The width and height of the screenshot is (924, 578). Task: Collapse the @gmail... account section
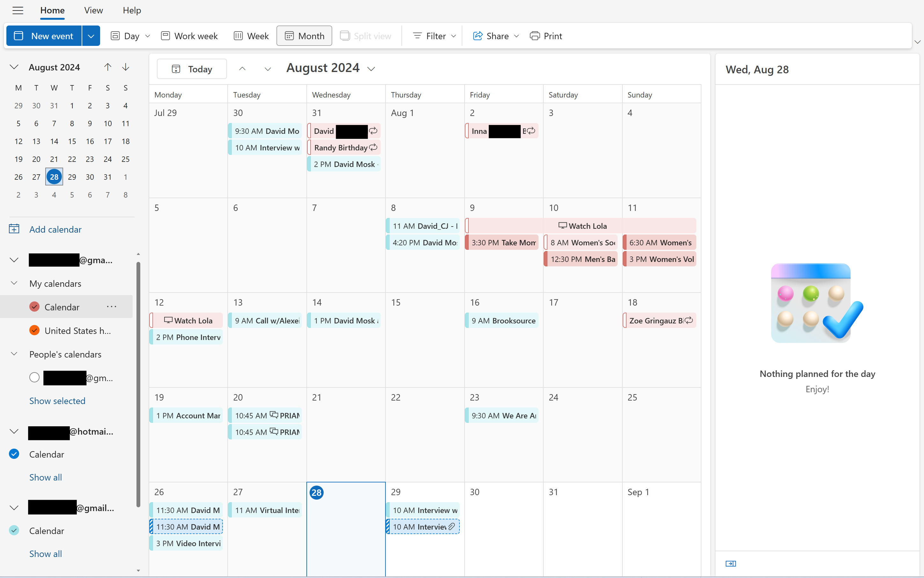click(x=14, y=508)
